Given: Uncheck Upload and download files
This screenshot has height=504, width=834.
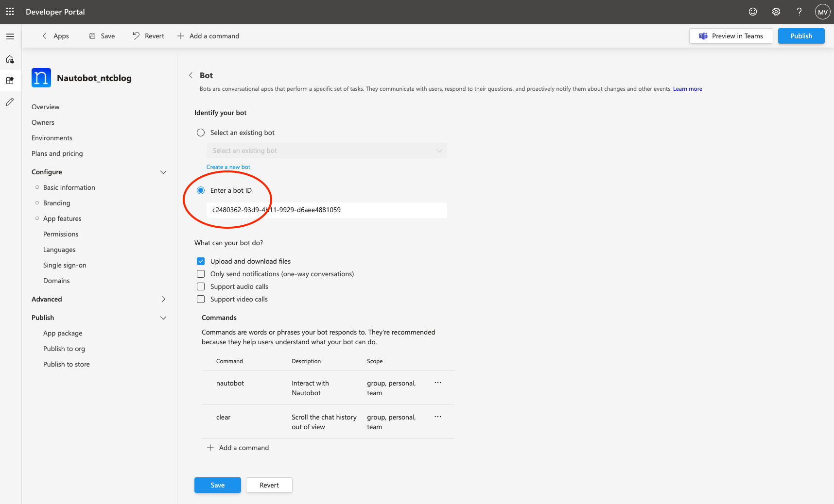Looking at the screenshot, I should (x=201, y=261).
